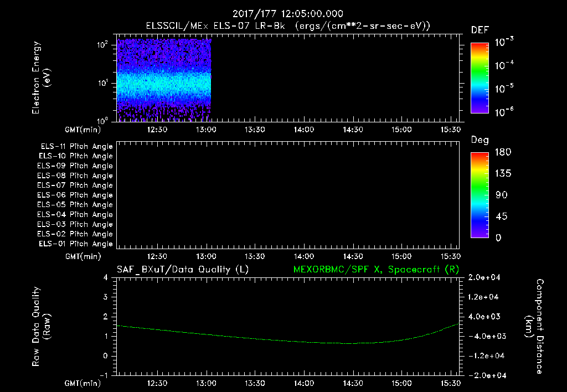Click the ELS-07 Pitch Angle label

(x=75, y=185)
